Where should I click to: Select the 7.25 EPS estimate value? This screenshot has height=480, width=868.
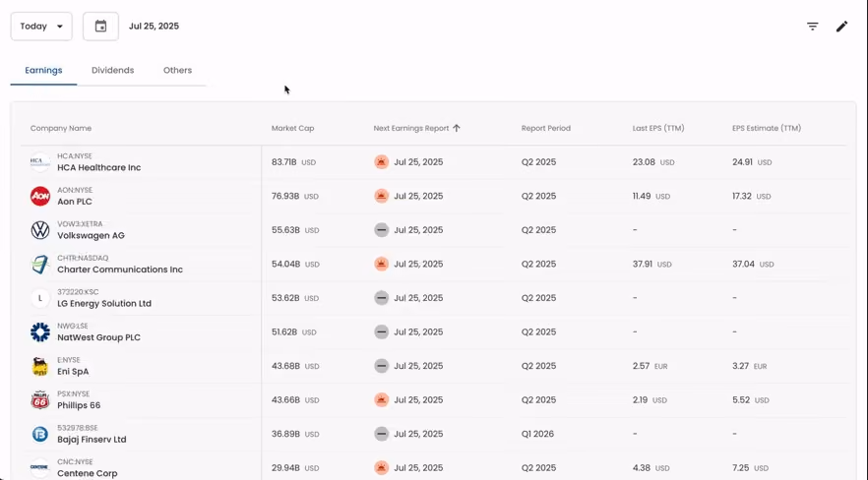click(x=741, y=468)
